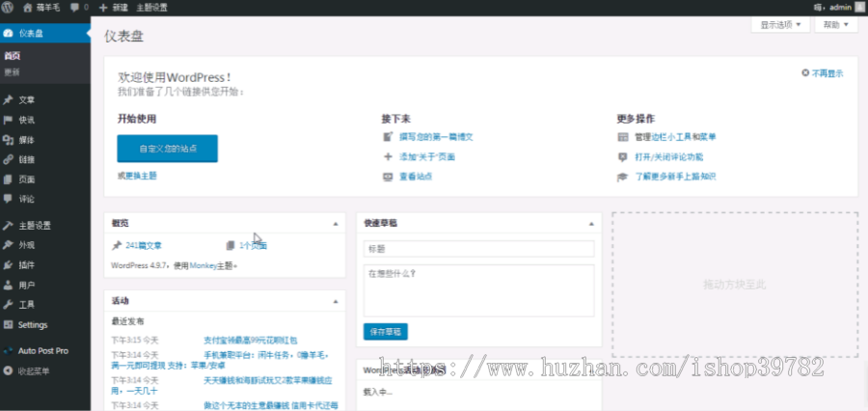Image resolution: width=868 pixels, height=411 pixels.
Task: Open the 媒体 (Media) library menu
Action: click(26, 140)
